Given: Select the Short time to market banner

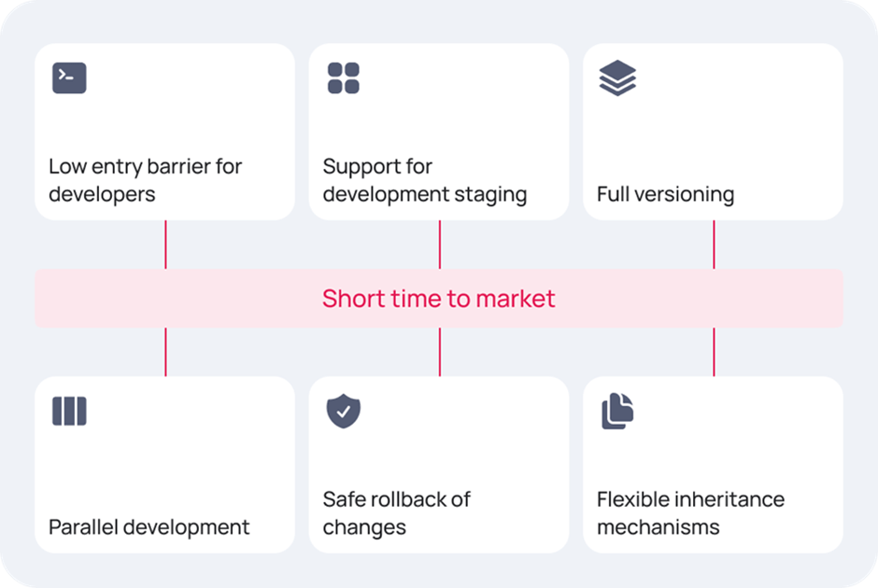Looking at the screenshot, I should coord(439,298).
